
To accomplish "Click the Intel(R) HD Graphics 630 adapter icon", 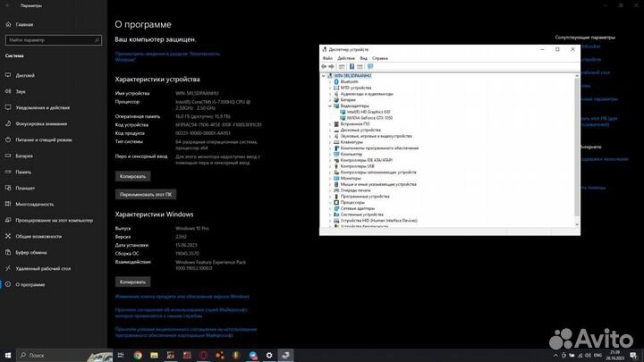I will pyautogui.click(x=343, y=112).
